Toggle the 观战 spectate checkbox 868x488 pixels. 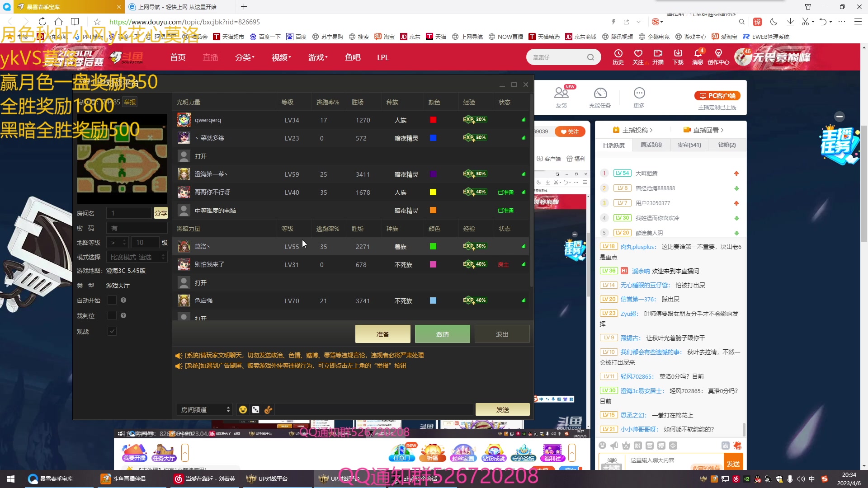coord(112,331)
